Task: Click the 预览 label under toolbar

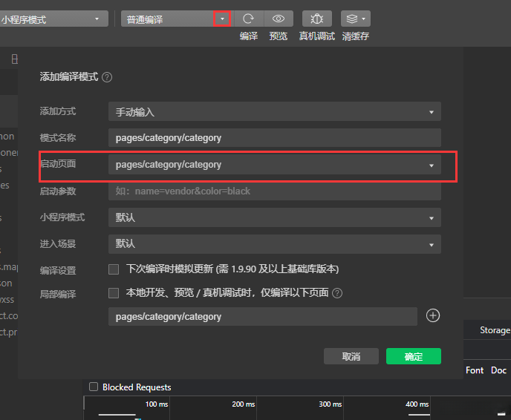Action: [279, 36]
